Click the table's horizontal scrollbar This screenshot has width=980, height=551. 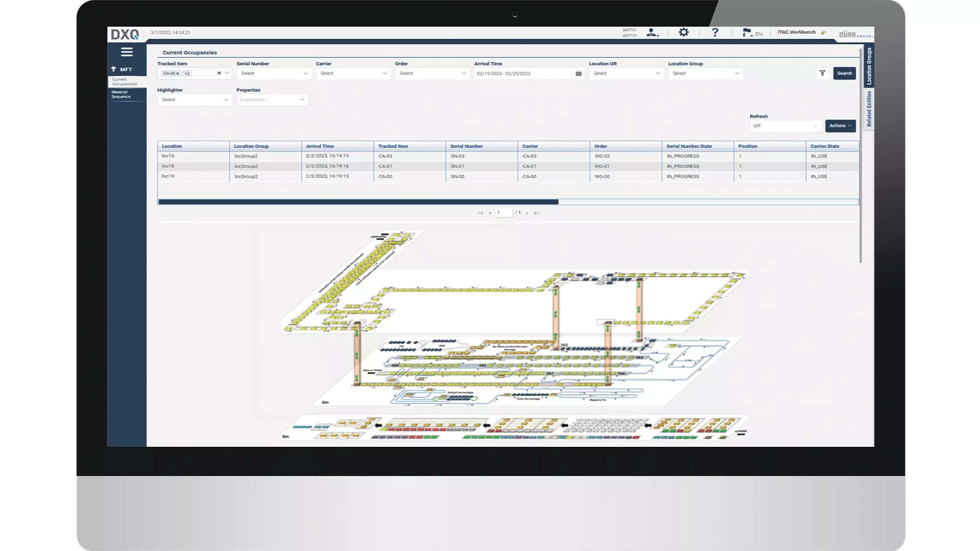(x=358, y=202)
